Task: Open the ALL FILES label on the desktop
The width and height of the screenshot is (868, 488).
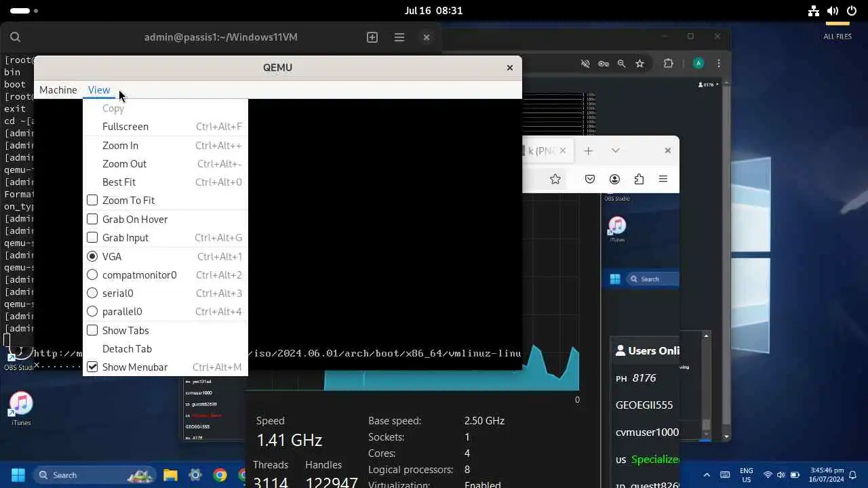Action: point(837,37)
